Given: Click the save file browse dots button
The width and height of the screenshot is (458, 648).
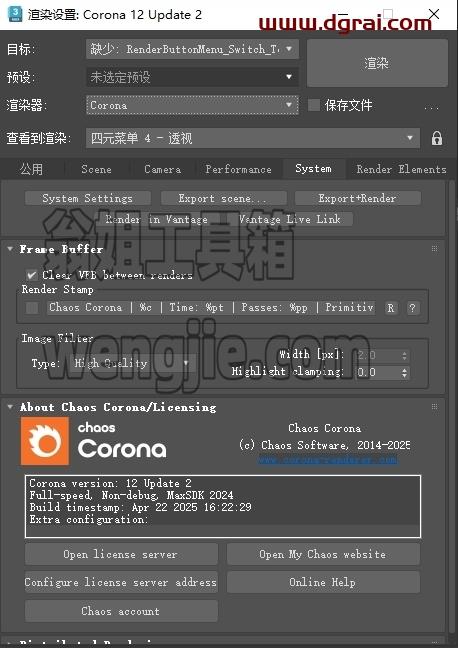Looking at the screenshot, I should point(432,106).
